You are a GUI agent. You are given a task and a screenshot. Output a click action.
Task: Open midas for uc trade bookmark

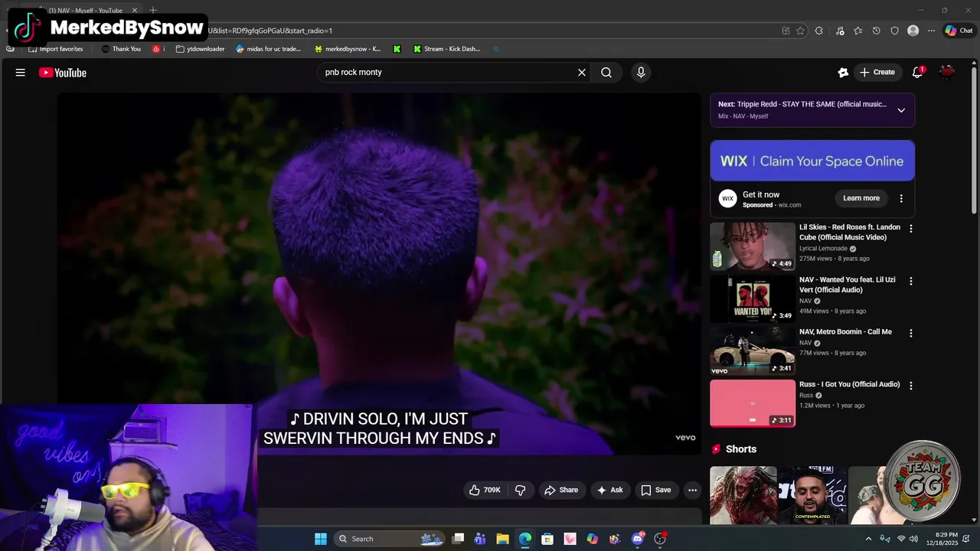[269, 49]
